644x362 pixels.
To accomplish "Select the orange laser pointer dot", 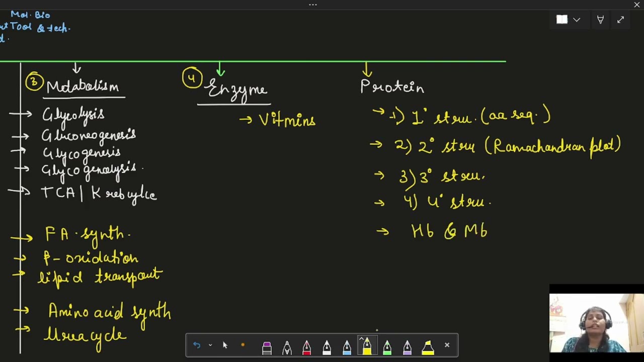I will (243, 345).
